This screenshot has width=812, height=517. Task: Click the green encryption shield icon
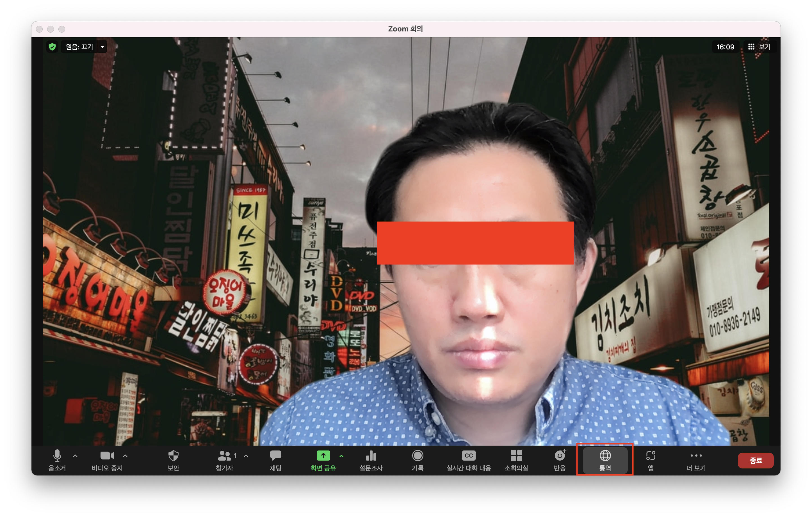pos(52,47)
